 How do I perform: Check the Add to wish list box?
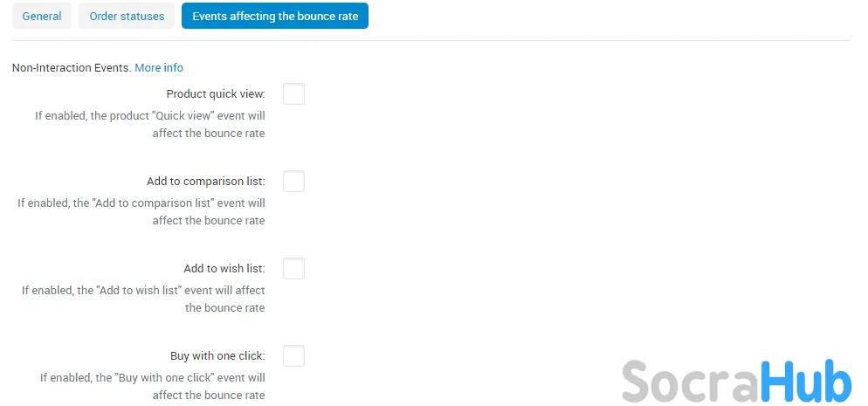[294, 269]
